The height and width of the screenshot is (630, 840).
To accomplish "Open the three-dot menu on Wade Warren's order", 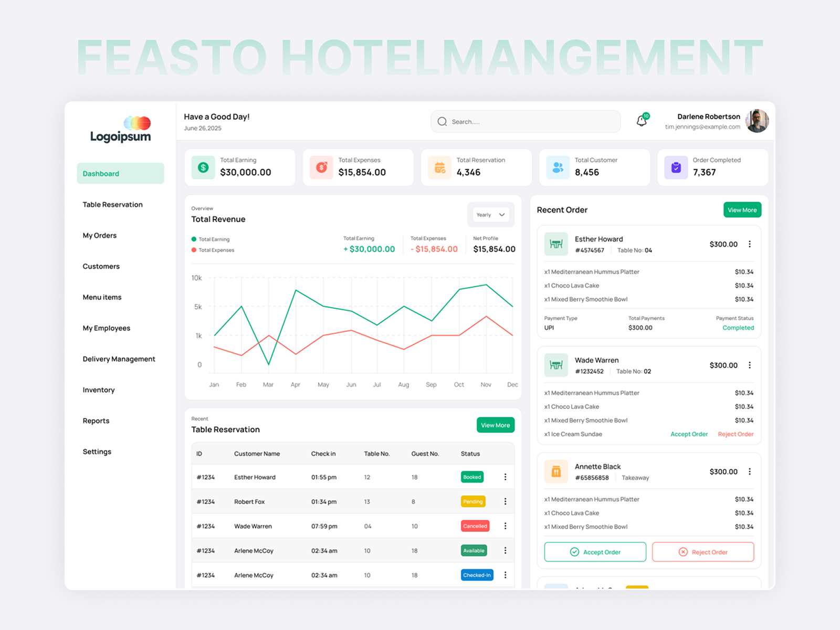I will click(750, 365).
